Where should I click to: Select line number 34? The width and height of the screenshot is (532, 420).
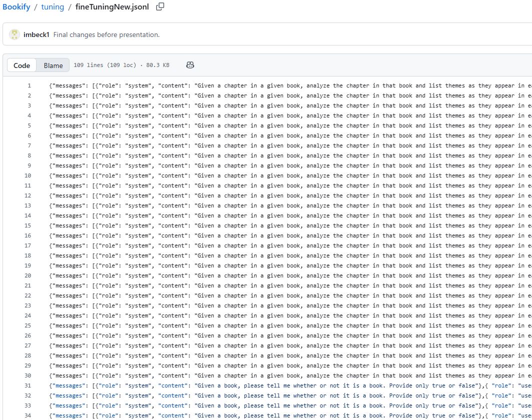[x=28, y=415]
